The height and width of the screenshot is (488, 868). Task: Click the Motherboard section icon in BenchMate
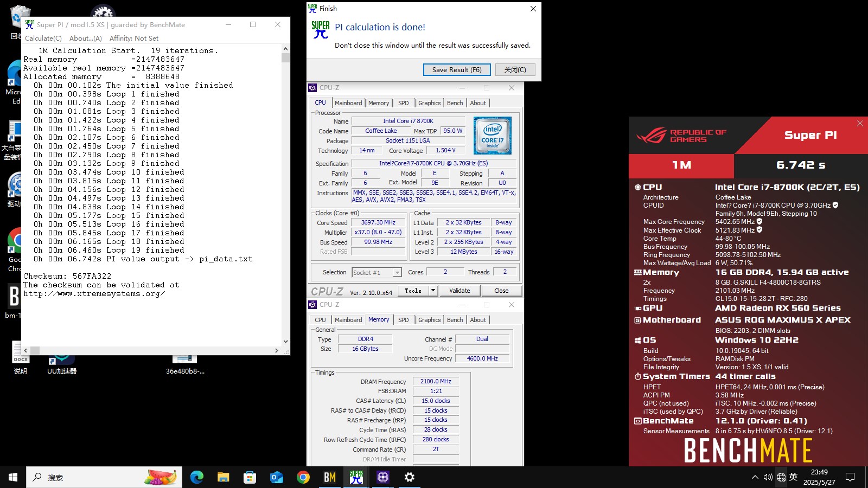638,320
